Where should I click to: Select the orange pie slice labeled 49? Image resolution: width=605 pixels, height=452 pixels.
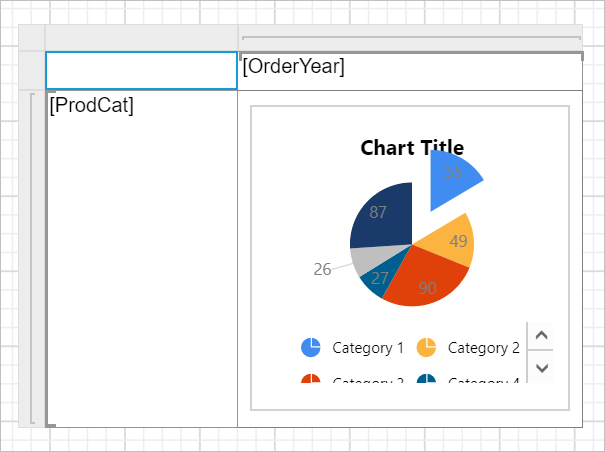(453, 241)
